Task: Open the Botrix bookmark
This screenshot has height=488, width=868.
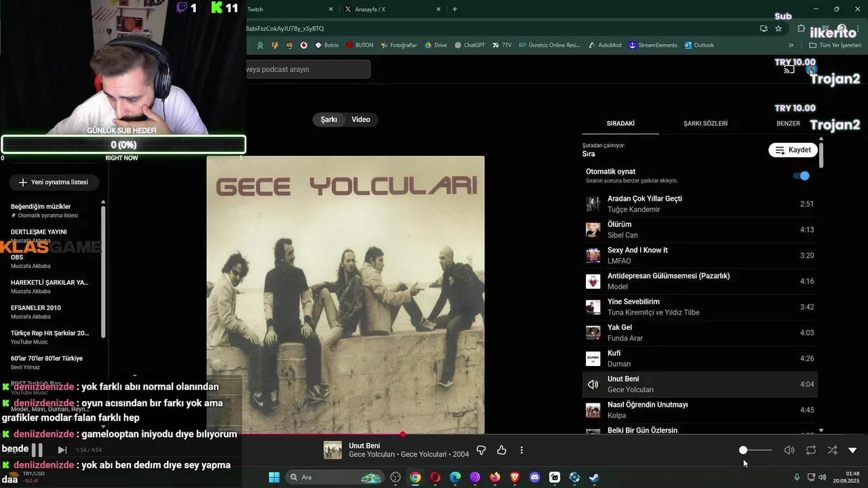Action: pos(327,45)
